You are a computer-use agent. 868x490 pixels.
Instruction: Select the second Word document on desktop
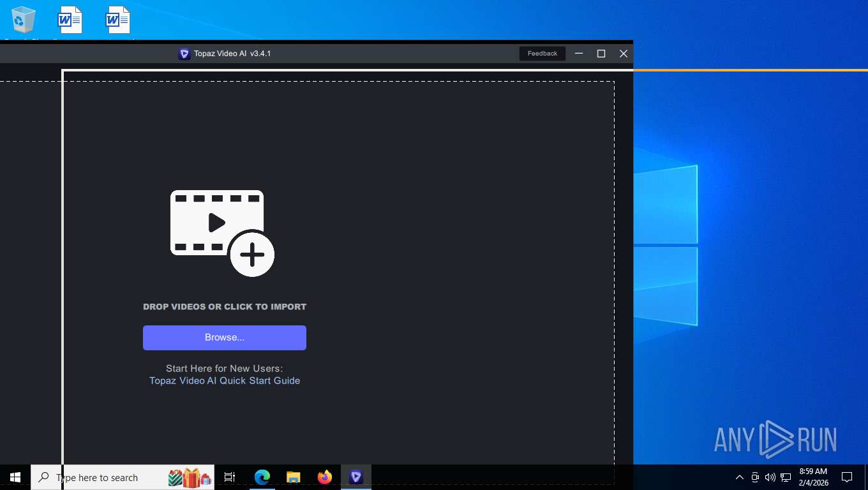[x=118, y=20]
